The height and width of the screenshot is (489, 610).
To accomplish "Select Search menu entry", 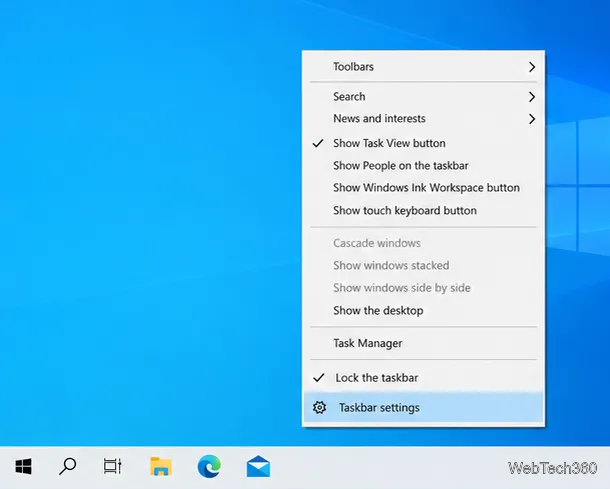I will pyautogui.click(x=423, y=96).
